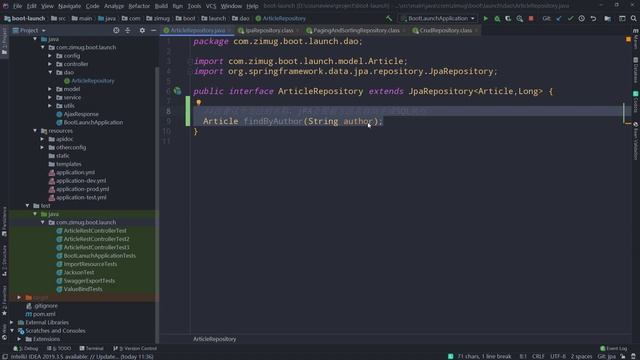Image resolution: width=640 pixels, height=360 pixels.
Task: Click CRLF line separator in status bar
Action: [x=538, y=356]
